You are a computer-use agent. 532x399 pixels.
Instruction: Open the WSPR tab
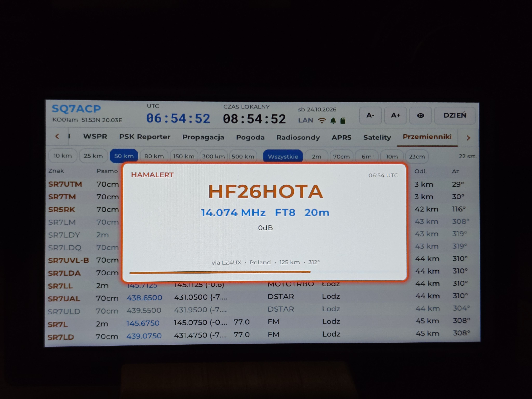click(95, 136)
